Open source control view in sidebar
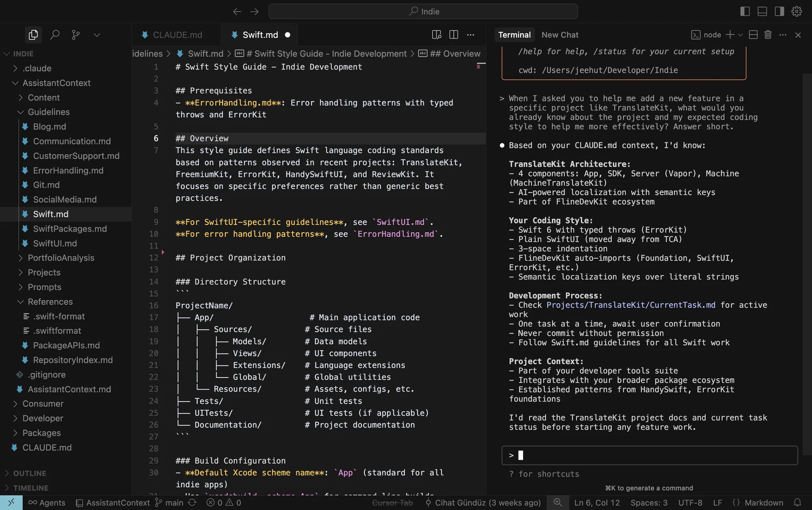 tap(76, 35)
